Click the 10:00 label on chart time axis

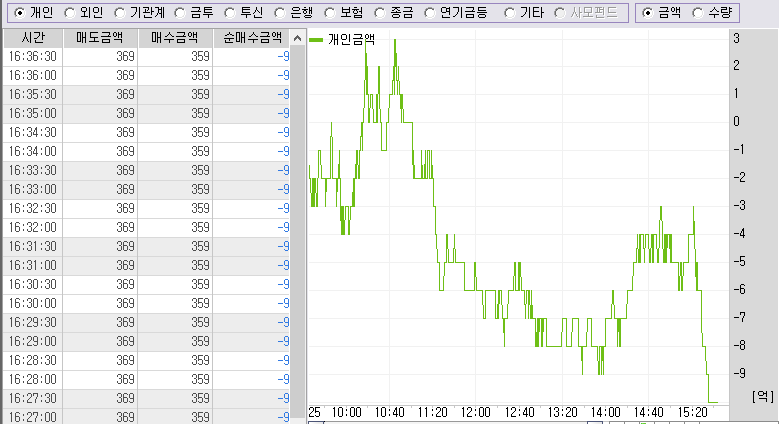point(346,413)
